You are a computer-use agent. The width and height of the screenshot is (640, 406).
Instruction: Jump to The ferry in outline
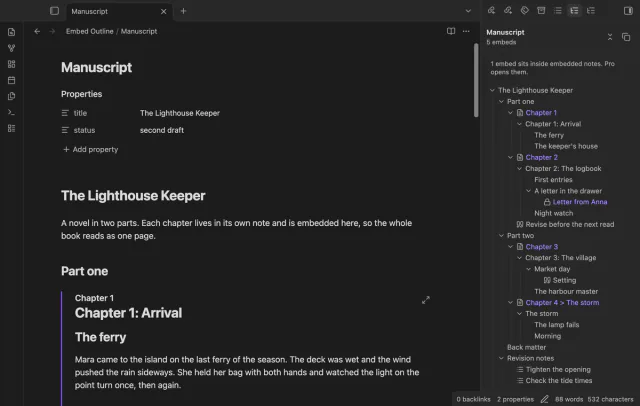tap(549, 135)
